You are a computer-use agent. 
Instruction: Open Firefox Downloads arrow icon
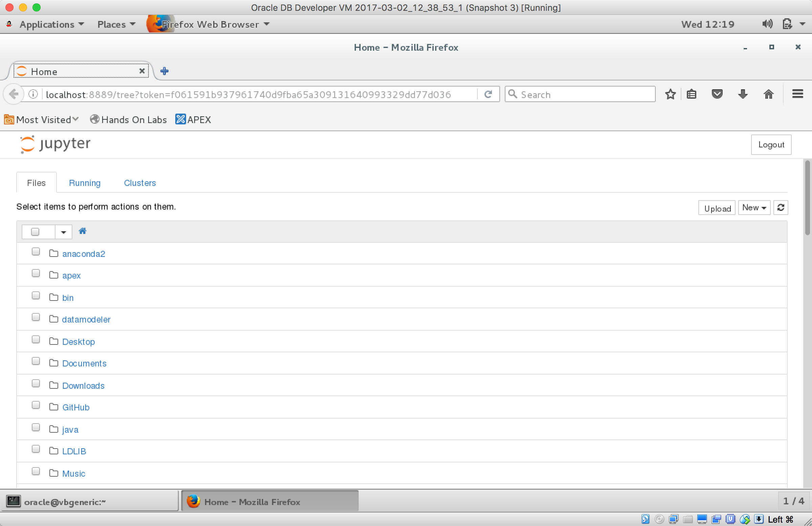pyautogui.click(x=743, y=94)
